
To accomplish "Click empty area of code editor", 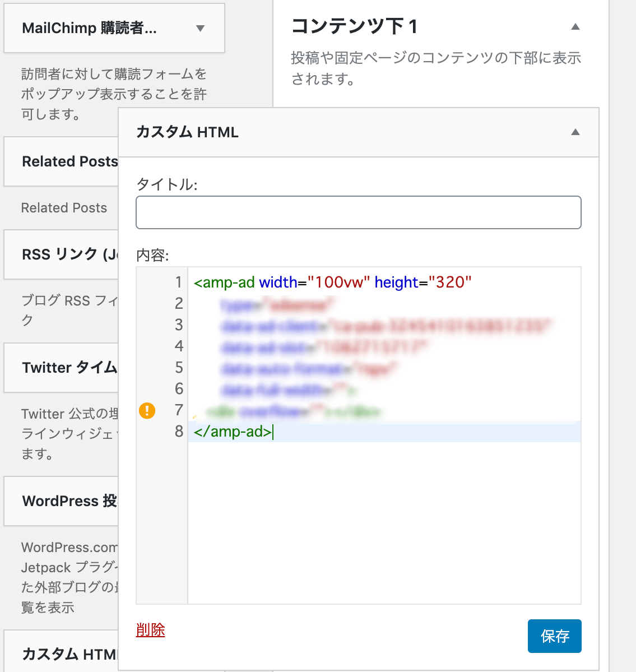I will [384, 521].
